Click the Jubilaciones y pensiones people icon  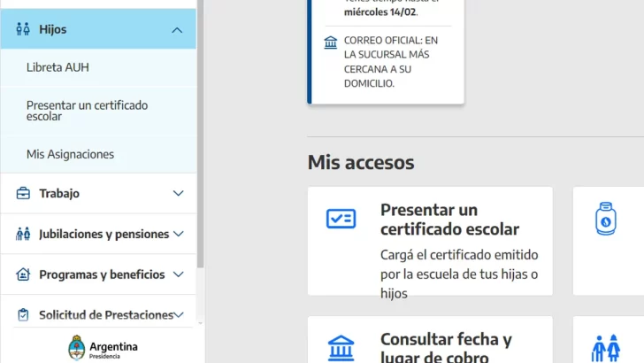tap(23, 234)
